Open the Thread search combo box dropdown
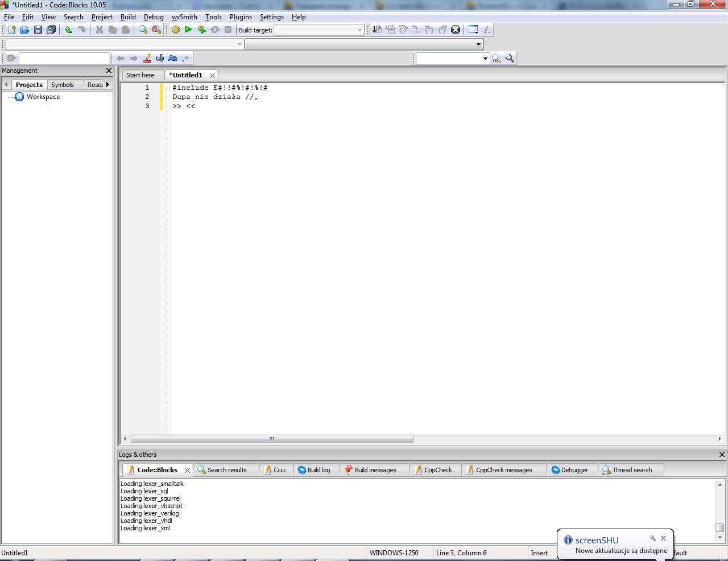Viewport: 728px width, 561px height. click(x=485, y=58)
